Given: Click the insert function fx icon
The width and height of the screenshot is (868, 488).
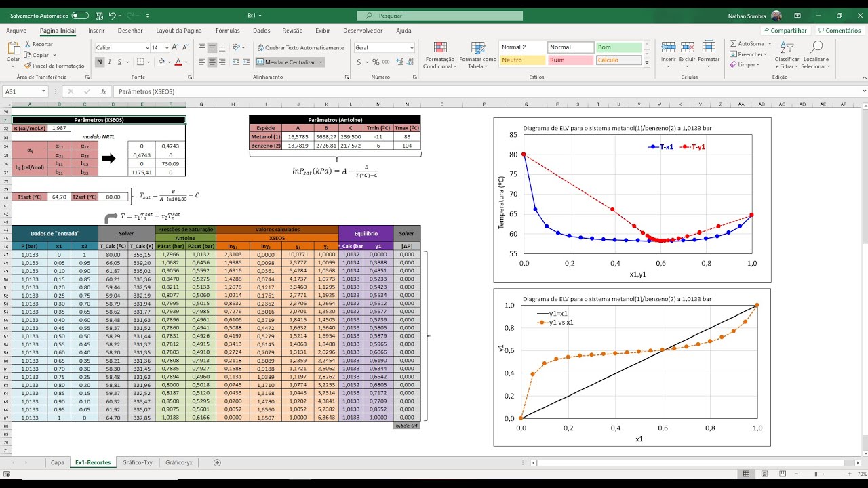Looking at the screenshot, I should (x=103, y=91).
